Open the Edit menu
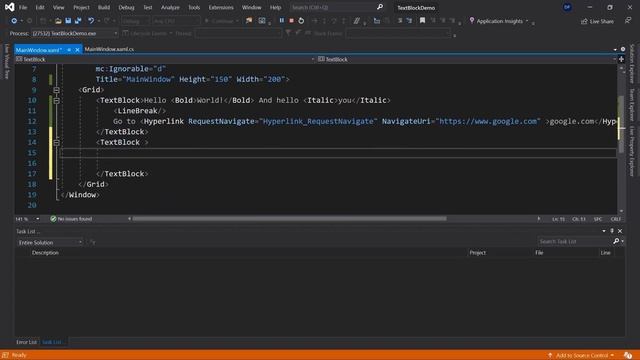Viewport: 640px width, 360px height. tap(40, 7)
